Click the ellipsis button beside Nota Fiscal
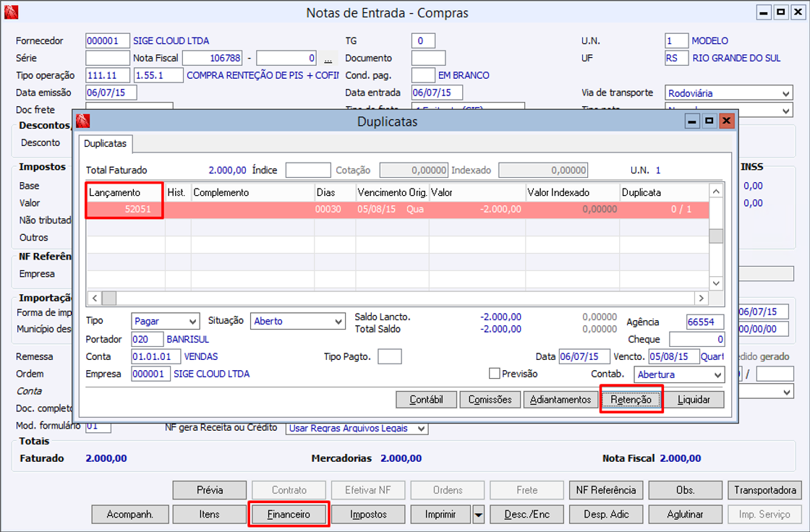 coord(328,59)
